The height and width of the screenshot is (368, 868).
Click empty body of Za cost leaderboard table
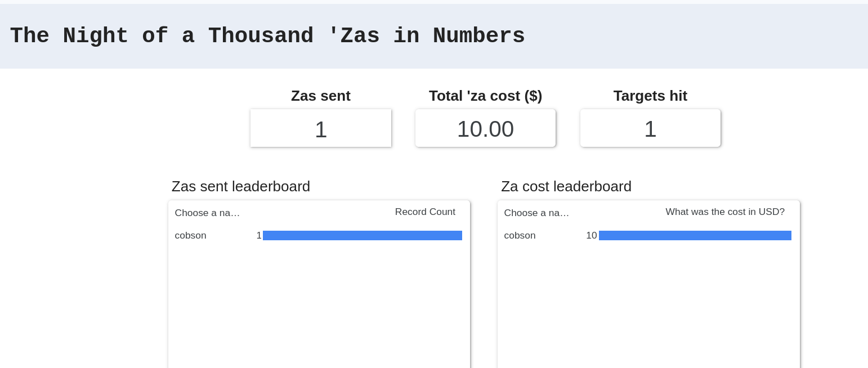(647, 309)
